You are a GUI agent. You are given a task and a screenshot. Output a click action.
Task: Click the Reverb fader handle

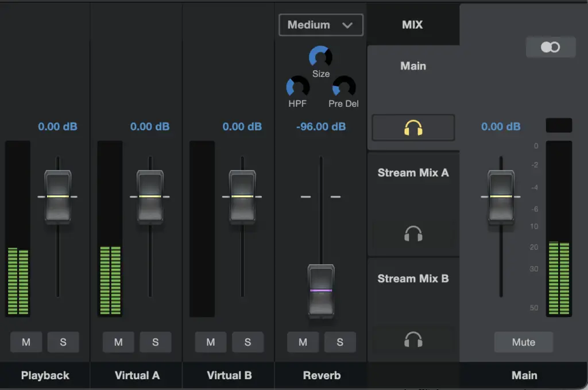click(321, 291)
